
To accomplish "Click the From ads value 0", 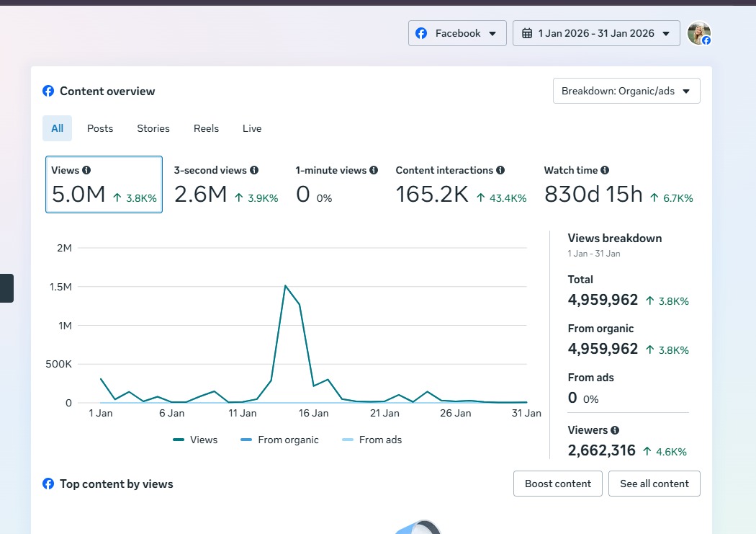I will pyautogui.click(x=572, y=398).
